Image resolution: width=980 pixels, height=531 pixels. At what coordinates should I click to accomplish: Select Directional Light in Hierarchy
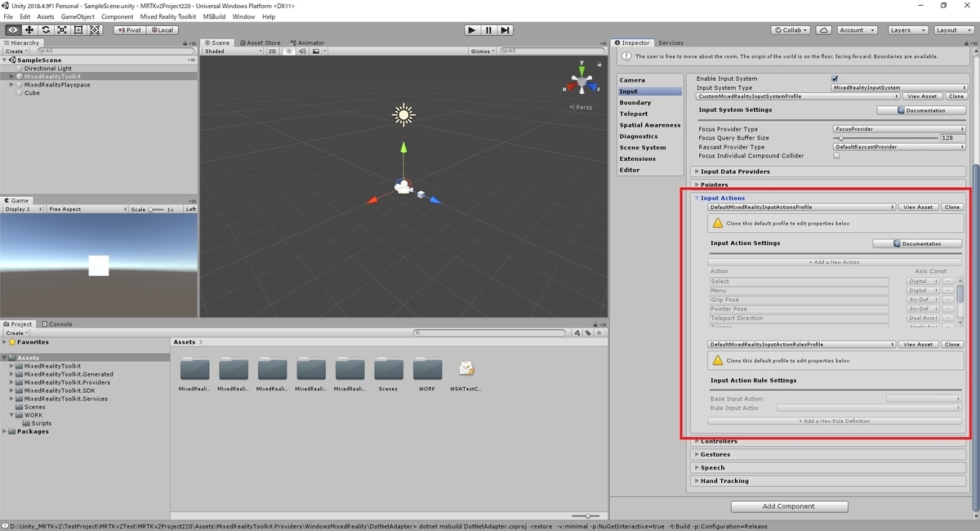pyautogui.click(x=47, y=69)
